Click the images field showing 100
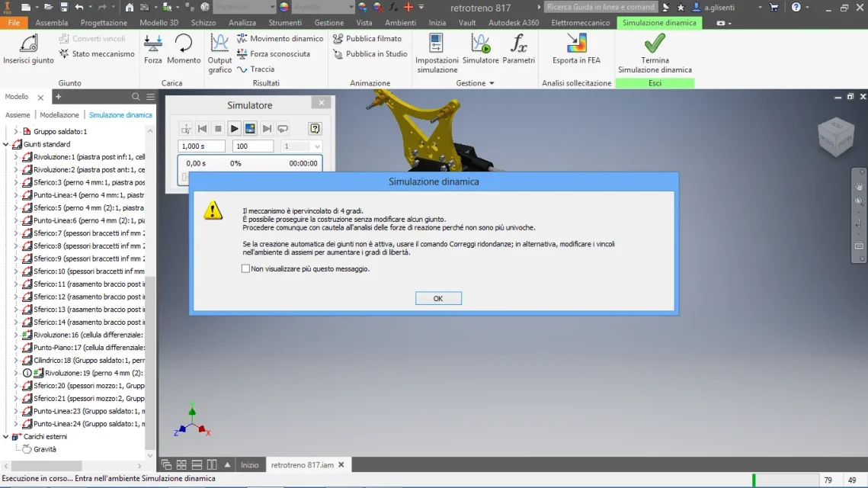 (253, 146)
